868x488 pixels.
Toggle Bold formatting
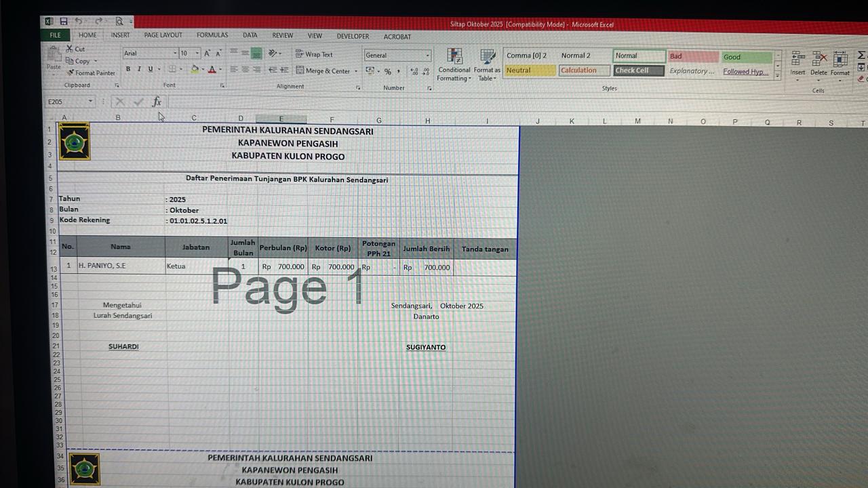pyautogui.click(x=128, y=69)
